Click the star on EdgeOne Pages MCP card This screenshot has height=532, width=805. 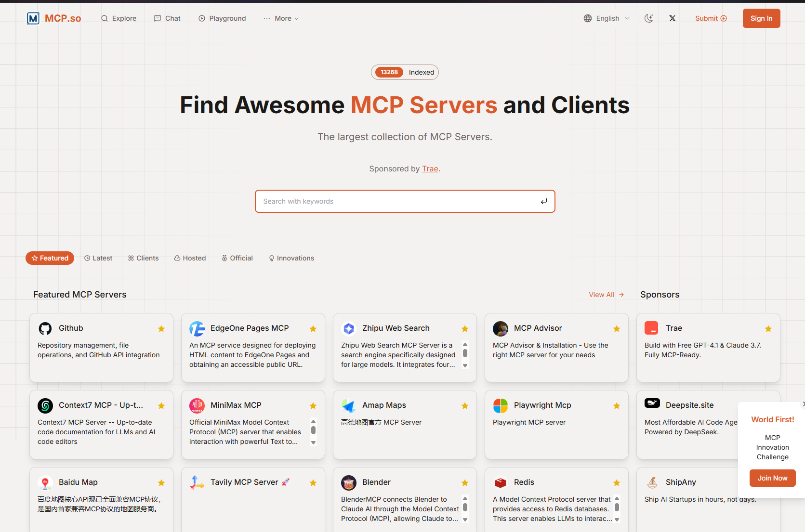click(313, 329)
